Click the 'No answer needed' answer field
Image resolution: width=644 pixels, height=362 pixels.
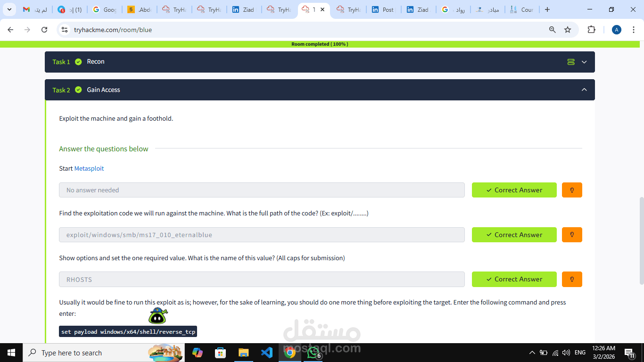click(x=262, y=190)
